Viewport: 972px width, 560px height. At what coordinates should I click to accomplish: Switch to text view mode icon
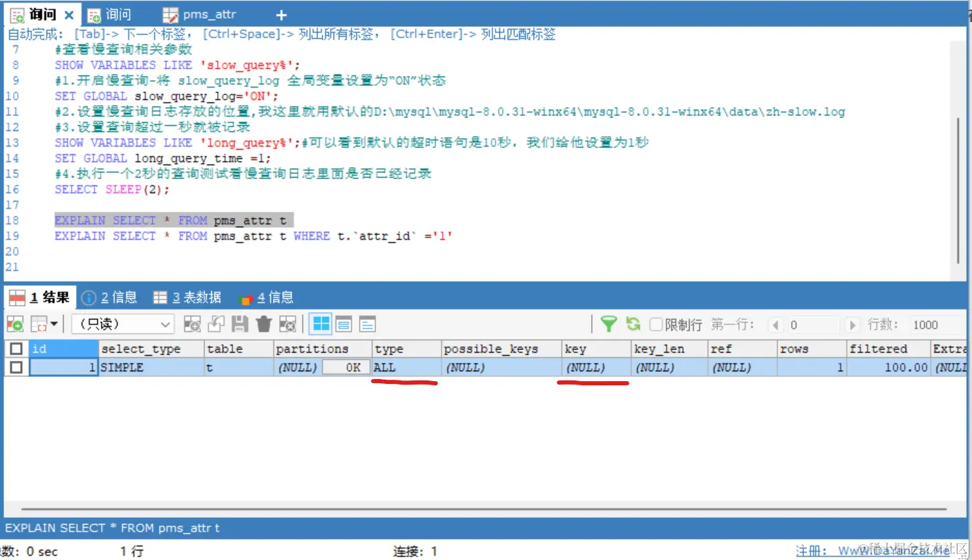point(367,324)
